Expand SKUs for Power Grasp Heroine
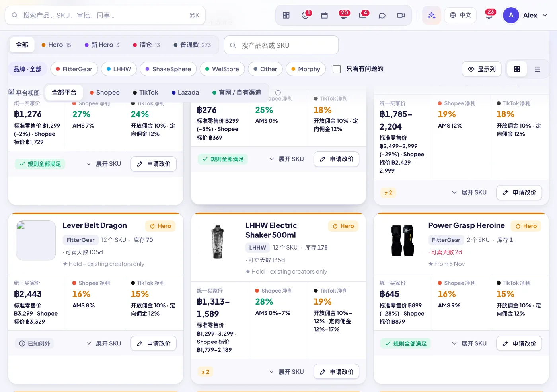Screen dimensions: 557x392 pyautogui.click(x=469, y=343)
